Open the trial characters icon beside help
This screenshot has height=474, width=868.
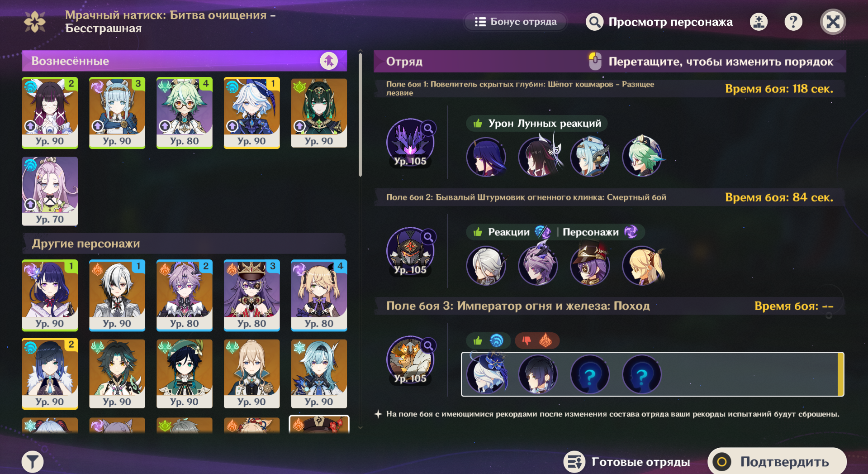[x=759, y=22]
